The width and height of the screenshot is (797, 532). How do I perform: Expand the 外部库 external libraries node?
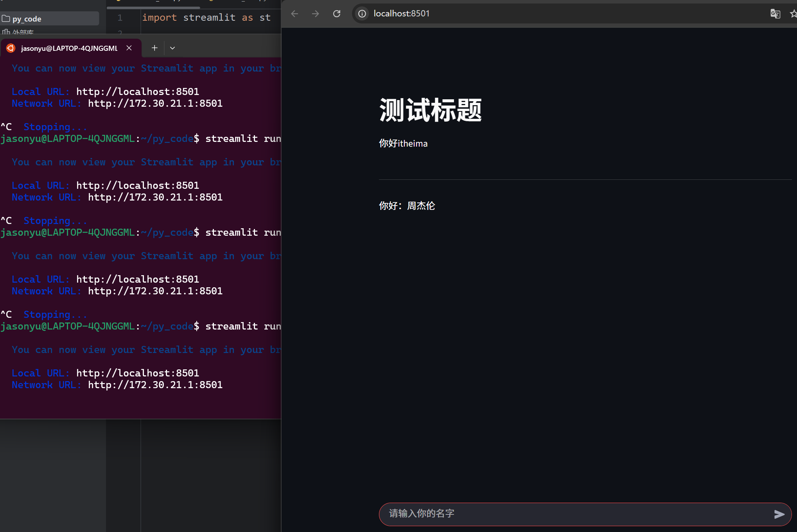pyautogui.click(x=23, y=32)
